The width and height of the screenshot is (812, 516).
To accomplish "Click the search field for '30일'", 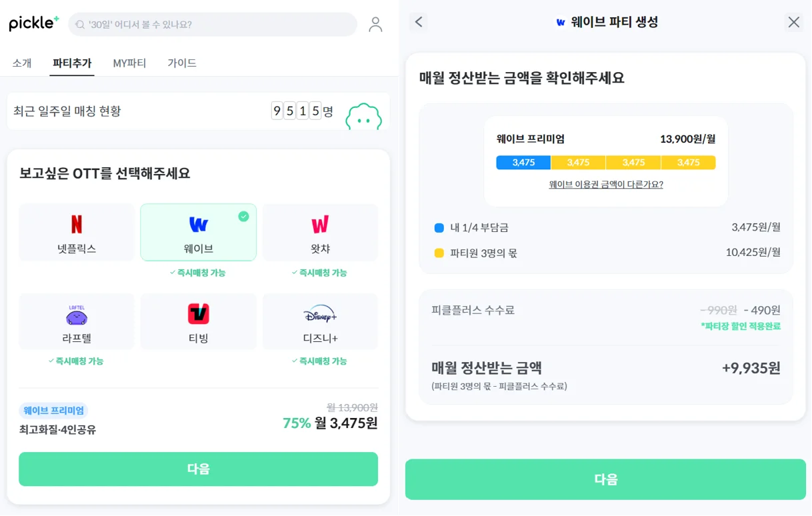I will (213, 25).
